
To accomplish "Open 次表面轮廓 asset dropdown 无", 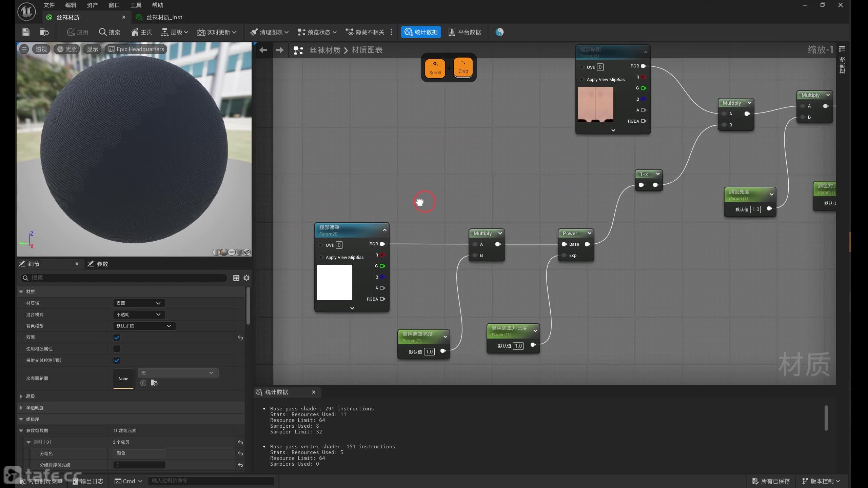I will point(178,373).
